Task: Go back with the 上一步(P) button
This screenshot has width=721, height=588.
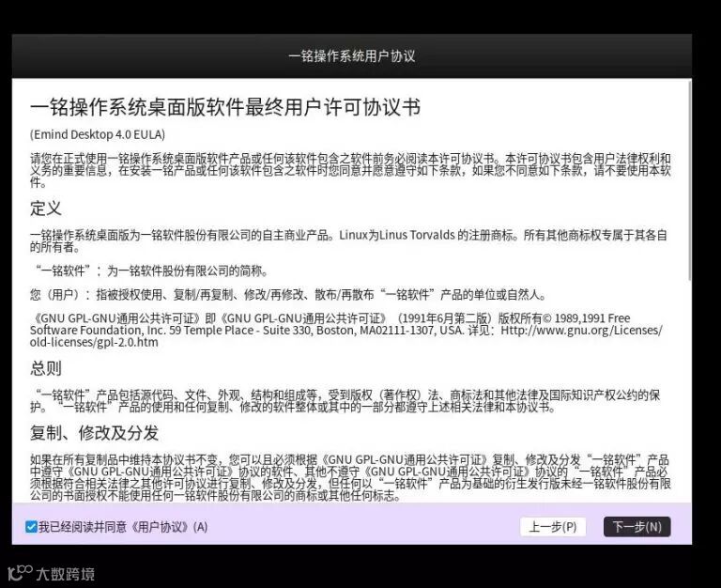Action: [553, 527]
